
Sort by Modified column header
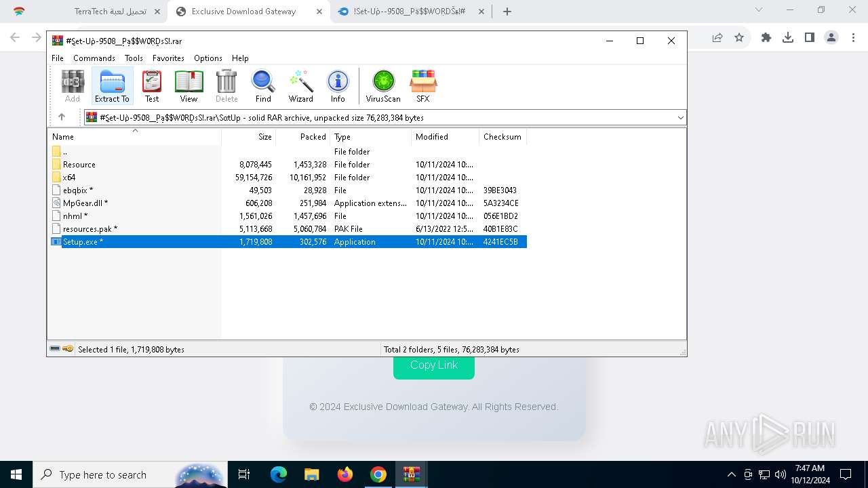click(x=445, y=137)
